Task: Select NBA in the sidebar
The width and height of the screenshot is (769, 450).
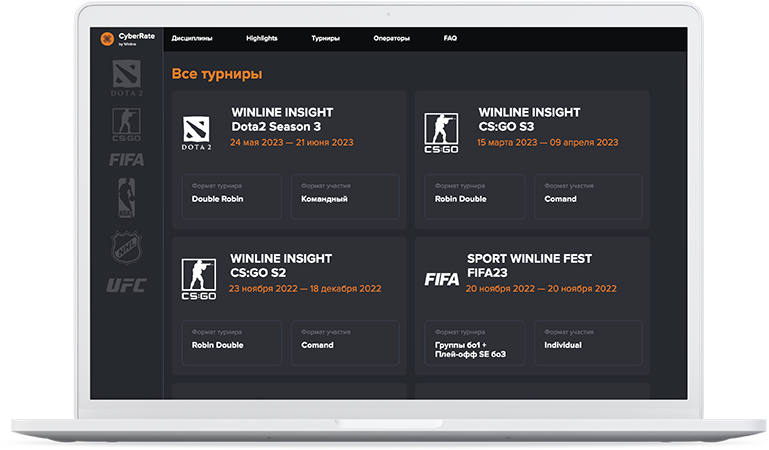Action: click(127, 198)
